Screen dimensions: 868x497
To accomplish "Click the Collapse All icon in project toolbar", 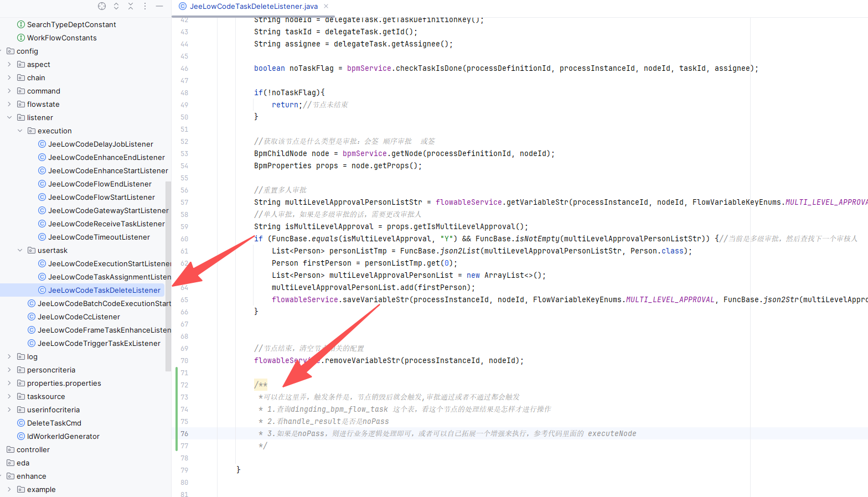I will click(x=131, y=6).
